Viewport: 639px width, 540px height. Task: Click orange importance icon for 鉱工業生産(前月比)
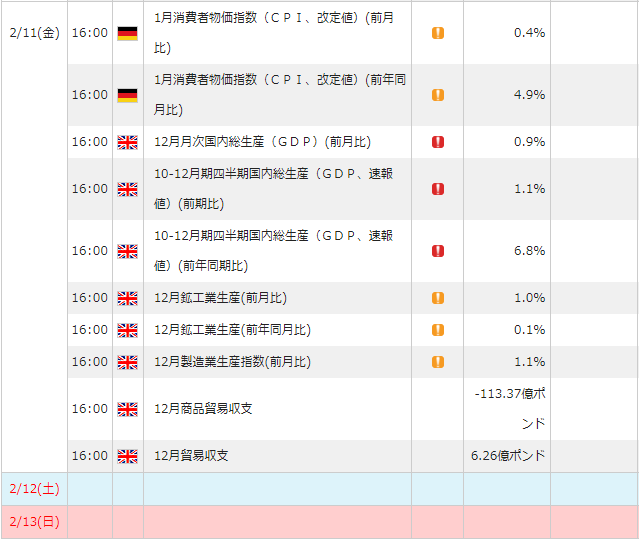pos(438,298)
